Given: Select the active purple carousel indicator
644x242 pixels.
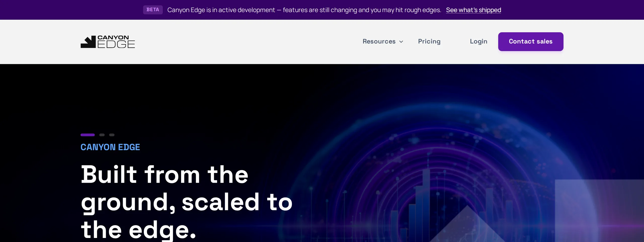Looking at the screenshot, I should point(88,135).
